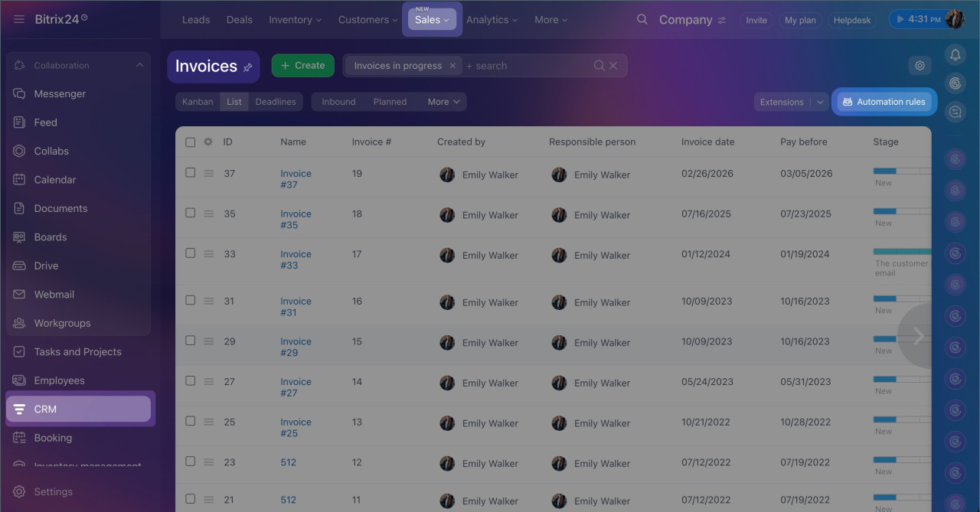
Task: Expand the Inventory dropdown menu
Action: click(295, 20)
